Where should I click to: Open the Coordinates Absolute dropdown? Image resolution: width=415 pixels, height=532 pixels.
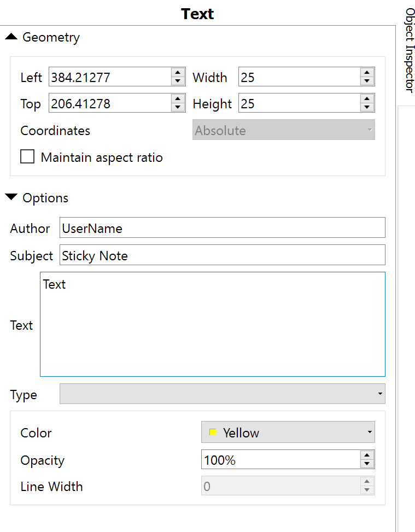(284, 130)
